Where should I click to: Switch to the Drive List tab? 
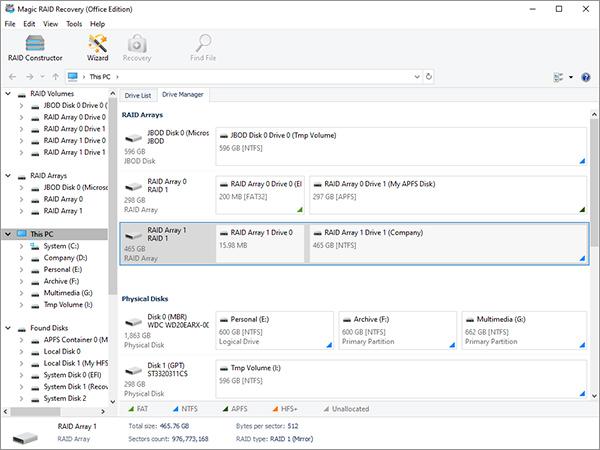pos(138,95)
